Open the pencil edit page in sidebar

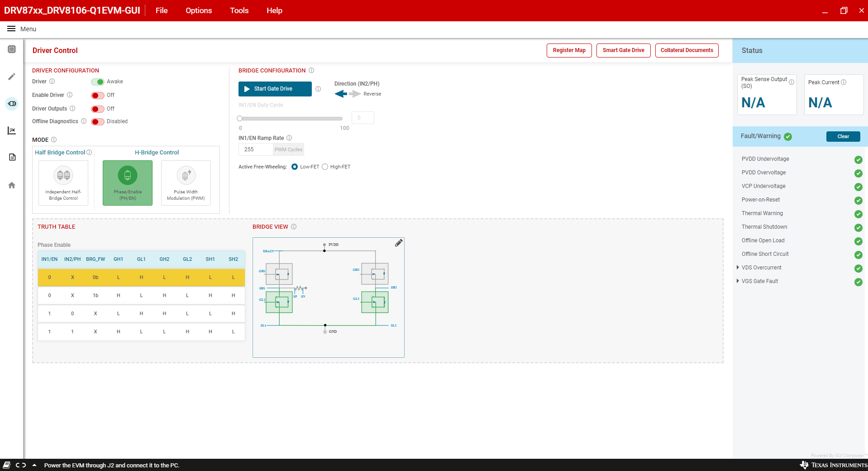click(x=12, y=77)
